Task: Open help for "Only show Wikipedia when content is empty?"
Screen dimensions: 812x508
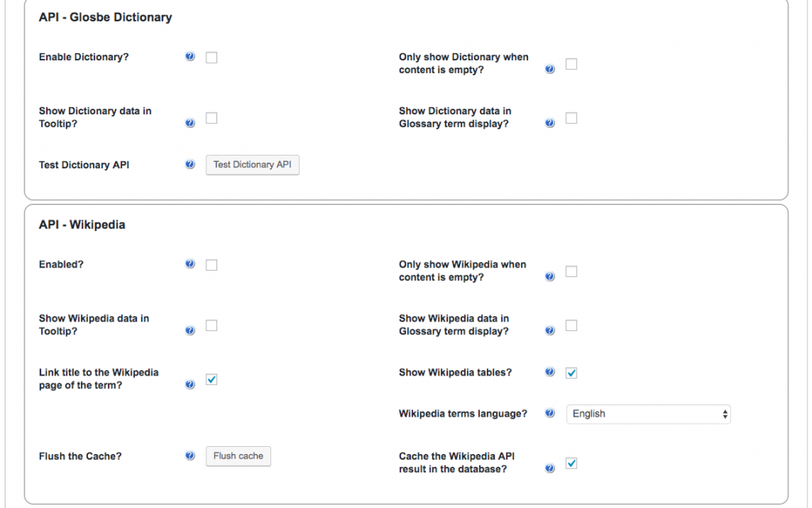Action: [550, 277]
